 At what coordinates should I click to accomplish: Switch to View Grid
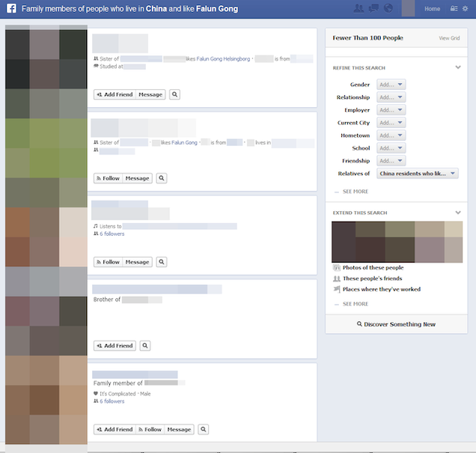(449, 38)
